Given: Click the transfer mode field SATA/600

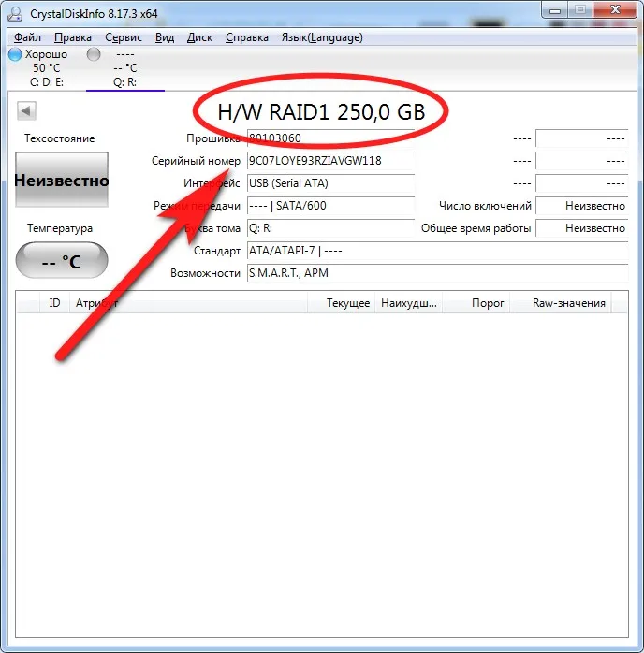Looking at the screenshot, I should tap(330, 206).
